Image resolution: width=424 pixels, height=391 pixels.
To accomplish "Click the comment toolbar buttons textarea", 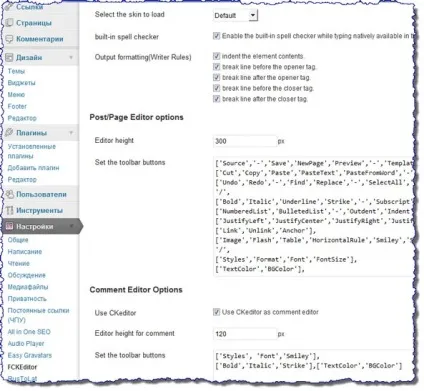I will click(x=313, y=365).
